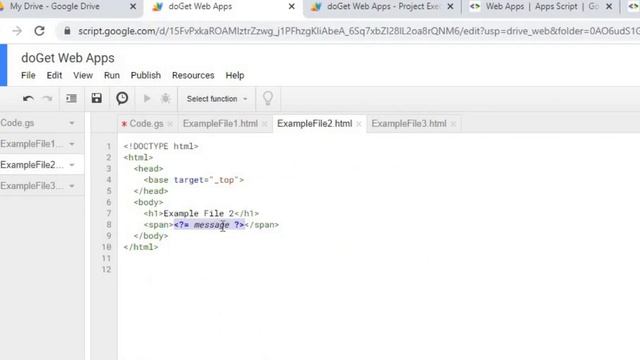Save the project with floppy icon
The width and height of the screenshot is (640, 360).
(96, 98)
